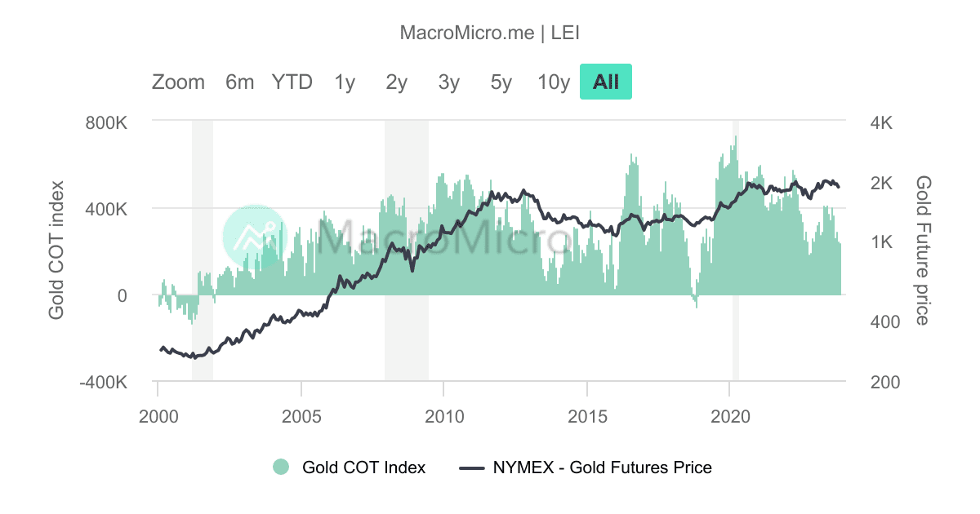Select the 2y zoom option
980x514 pixels.
pyautogui.click(x=395, y=82)
